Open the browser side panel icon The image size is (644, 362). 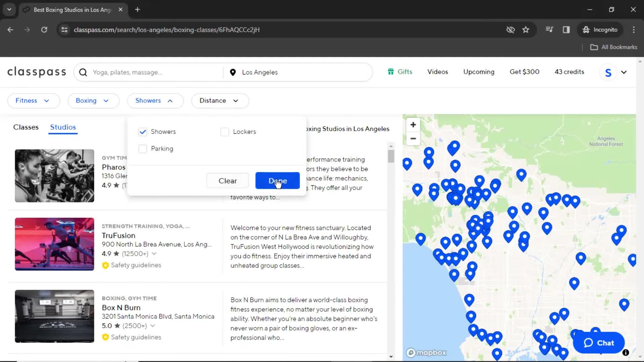pos(566,30)
